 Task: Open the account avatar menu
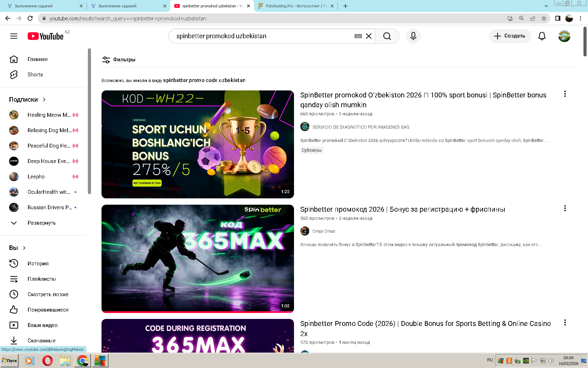point(564,36)
